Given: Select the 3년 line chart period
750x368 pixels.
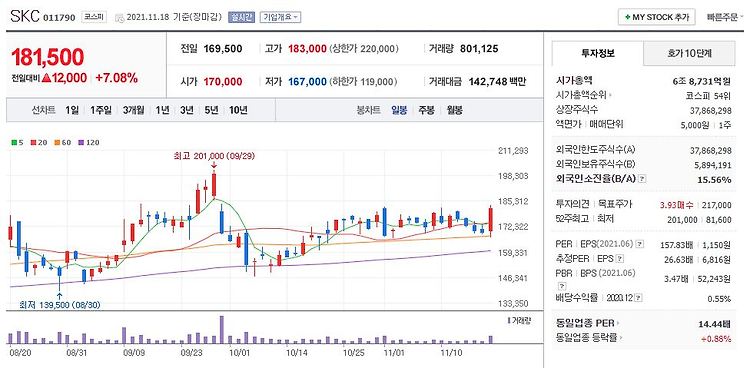Looking at the screenshot, I should click(x=187, y=111).
